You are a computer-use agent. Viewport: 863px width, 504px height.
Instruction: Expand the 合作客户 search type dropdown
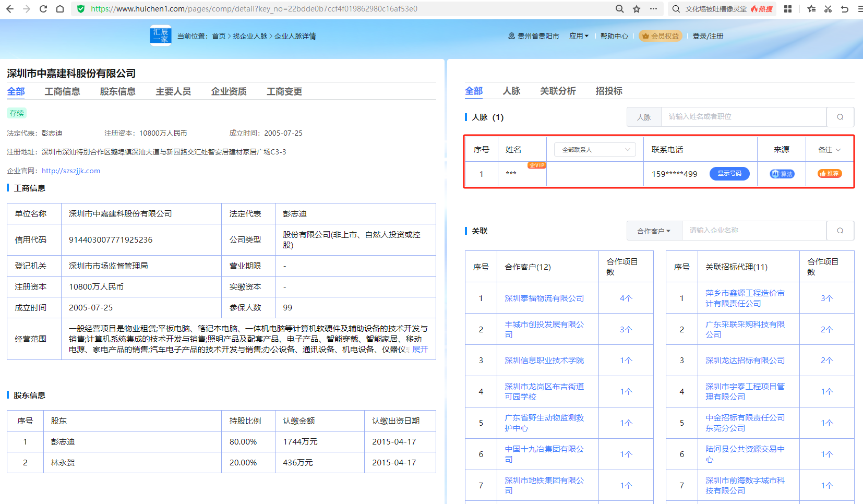click(653, 231)
